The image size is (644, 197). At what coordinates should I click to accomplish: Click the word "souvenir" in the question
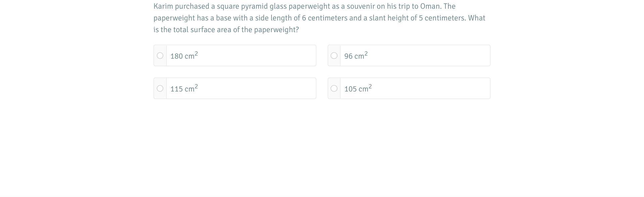point(361,6)
